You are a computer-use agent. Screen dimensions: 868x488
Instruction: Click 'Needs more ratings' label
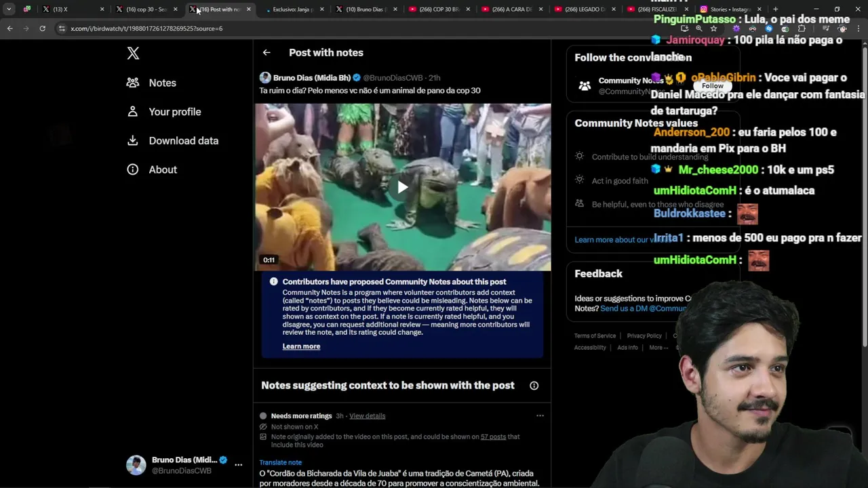pyautogui.click(x=301, y=416)
